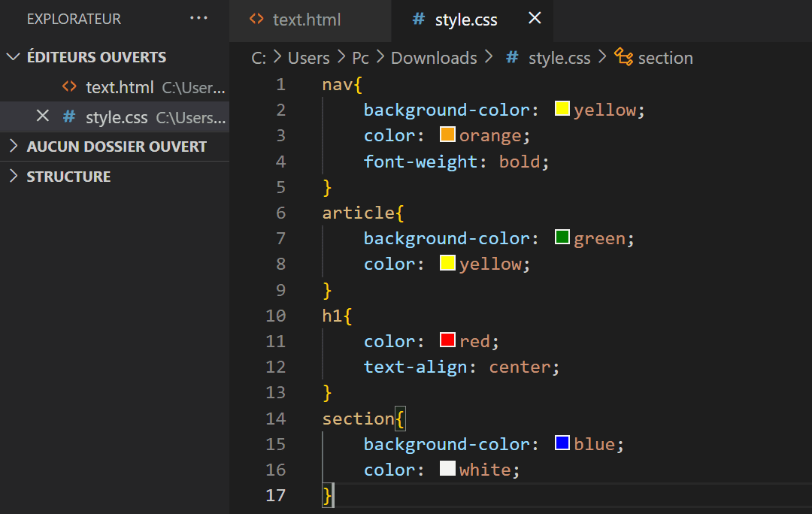812x514 pixels.
Task: Click line number 14 in the gutter
Action: point(275,419)
